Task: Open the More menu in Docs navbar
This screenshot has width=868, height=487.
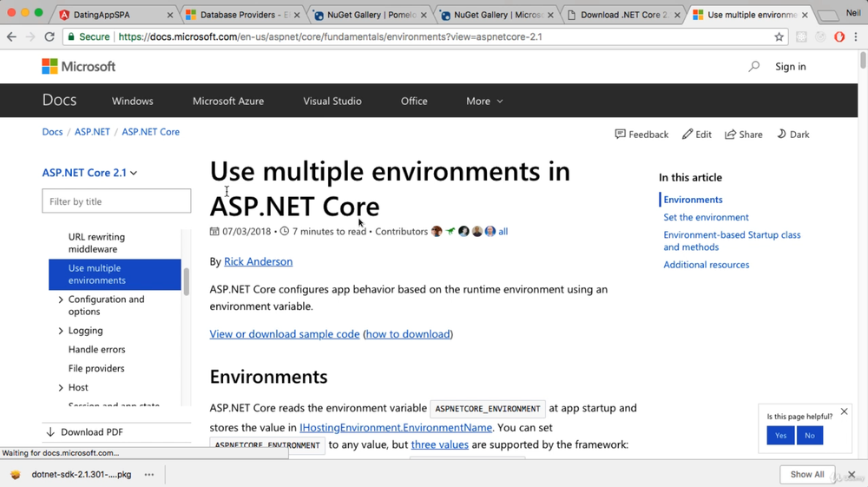Action: 483,102
